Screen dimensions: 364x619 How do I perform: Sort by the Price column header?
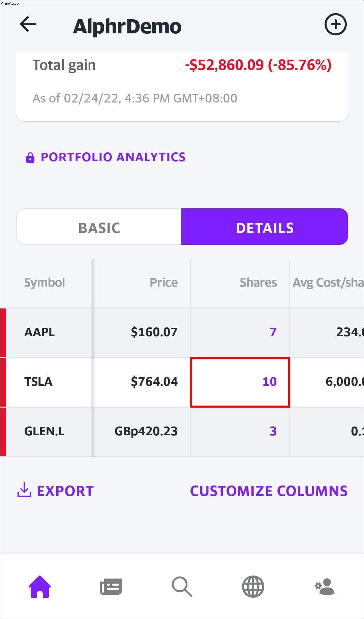[163, 283]
